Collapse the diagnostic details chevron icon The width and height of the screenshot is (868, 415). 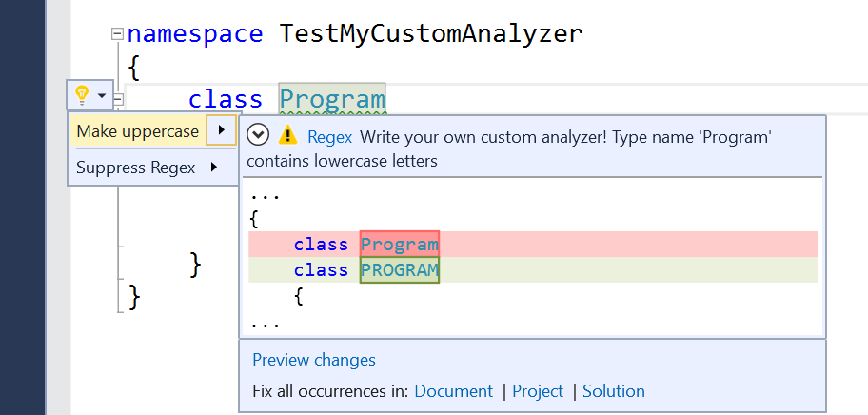258,135
